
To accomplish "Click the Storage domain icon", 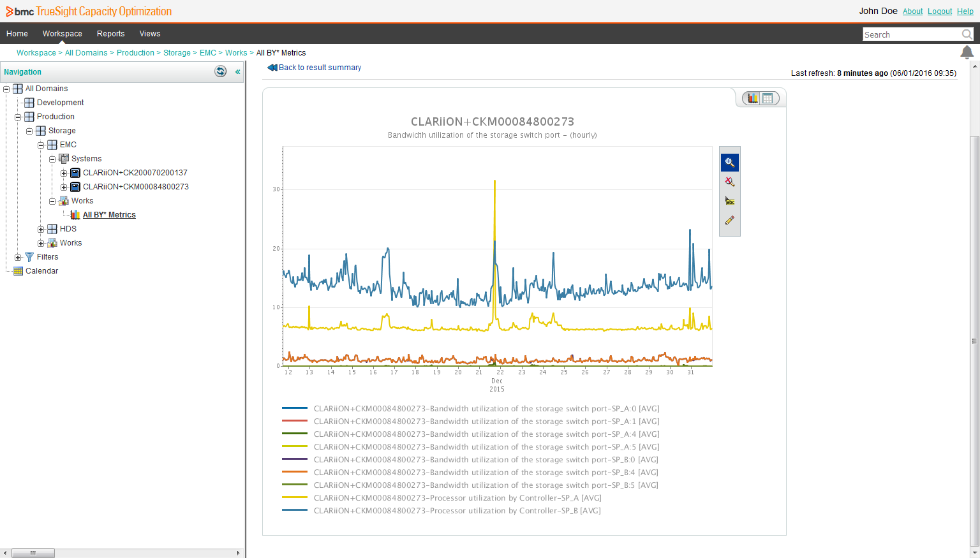I will pos(41,131).
